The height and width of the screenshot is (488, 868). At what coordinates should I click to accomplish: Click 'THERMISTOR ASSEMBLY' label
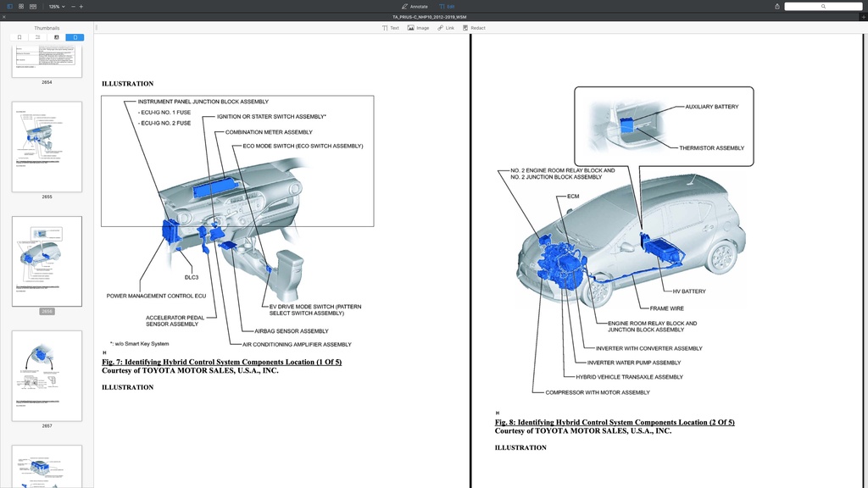pos(711,147)
